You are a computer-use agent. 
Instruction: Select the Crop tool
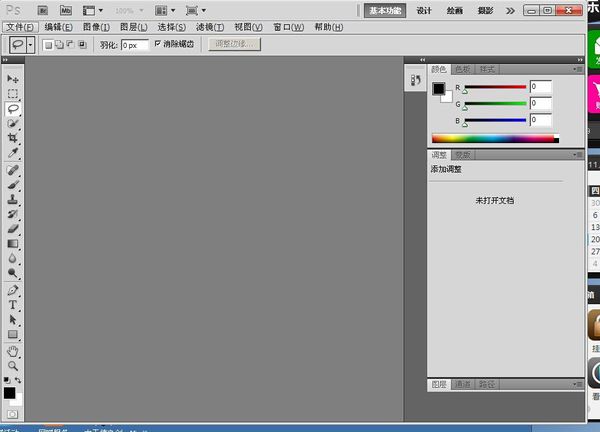pyautogui.click(x=13, y=138)
